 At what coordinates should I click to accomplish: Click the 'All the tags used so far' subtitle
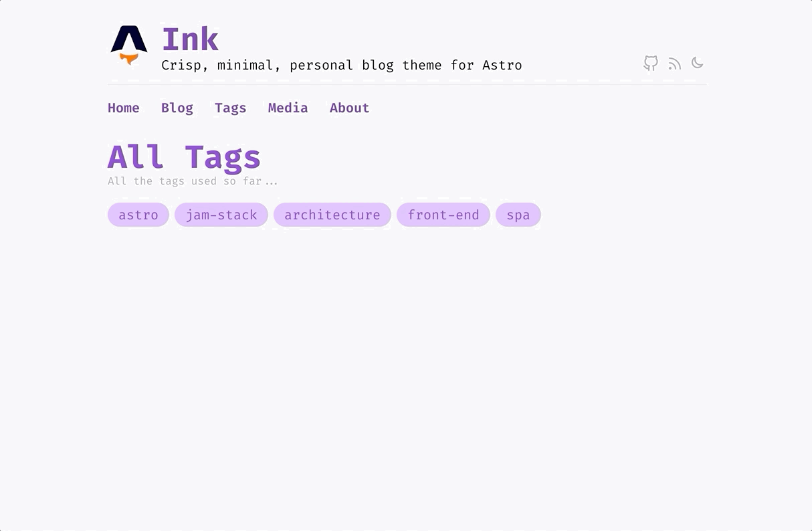click(193, 181)
